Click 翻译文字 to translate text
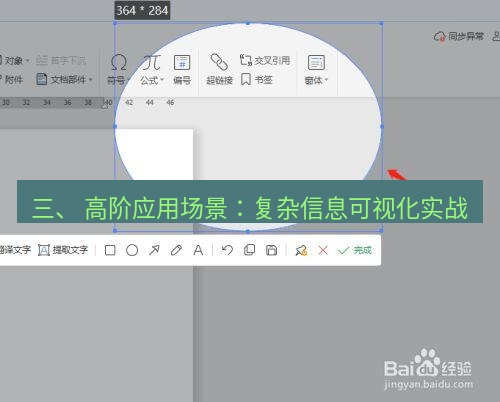This screenshot has width=500, height=402. click(15, 250)
